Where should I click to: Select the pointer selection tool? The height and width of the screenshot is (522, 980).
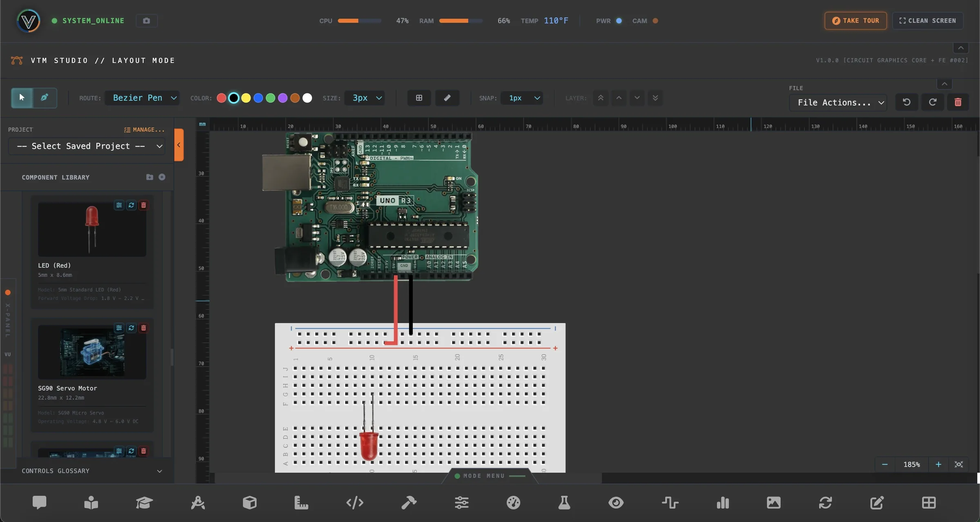click(22, 98)
